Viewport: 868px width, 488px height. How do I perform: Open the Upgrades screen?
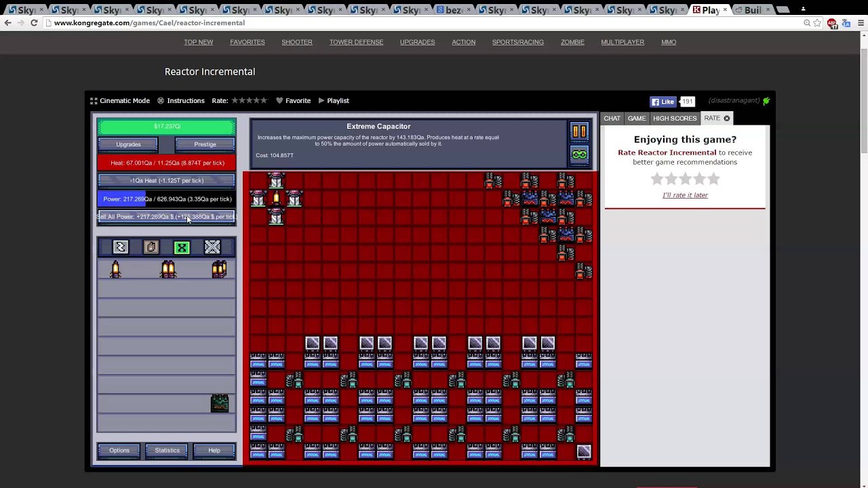pyautogui.click(x=128, y=144)
